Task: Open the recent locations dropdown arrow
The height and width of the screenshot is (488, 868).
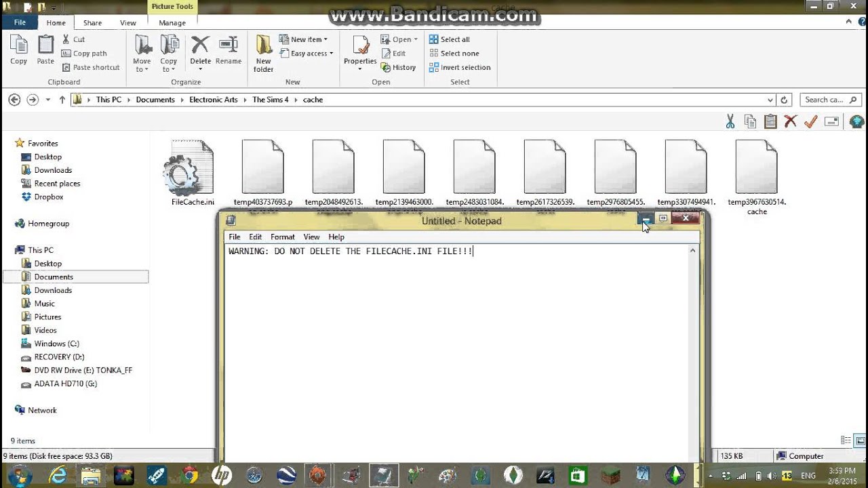Action: [47, 100]
